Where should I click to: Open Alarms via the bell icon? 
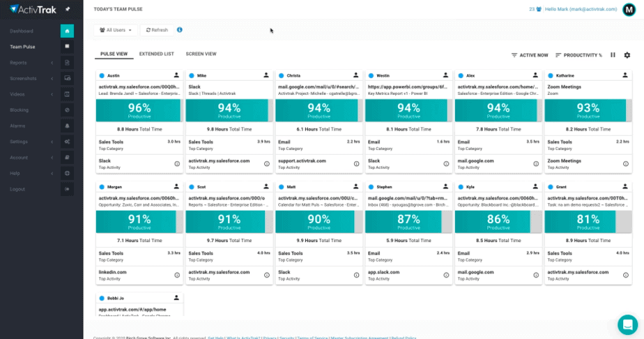[67, 126]
